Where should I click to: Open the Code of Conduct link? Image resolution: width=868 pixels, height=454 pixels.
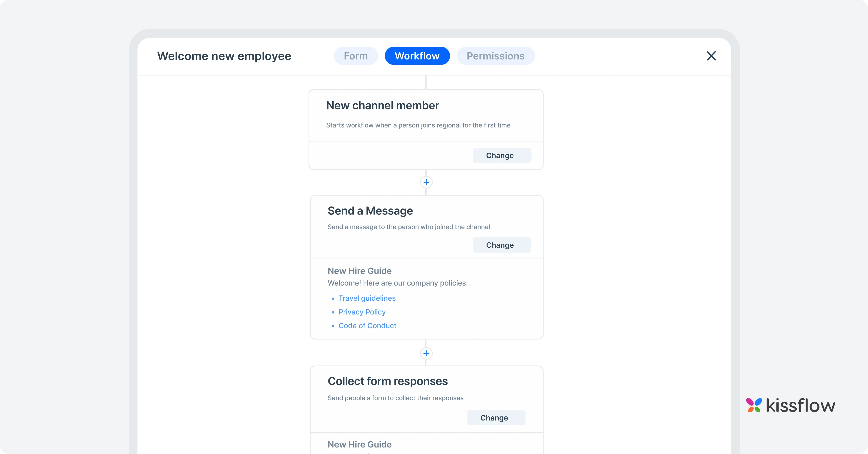coord(367,326)
